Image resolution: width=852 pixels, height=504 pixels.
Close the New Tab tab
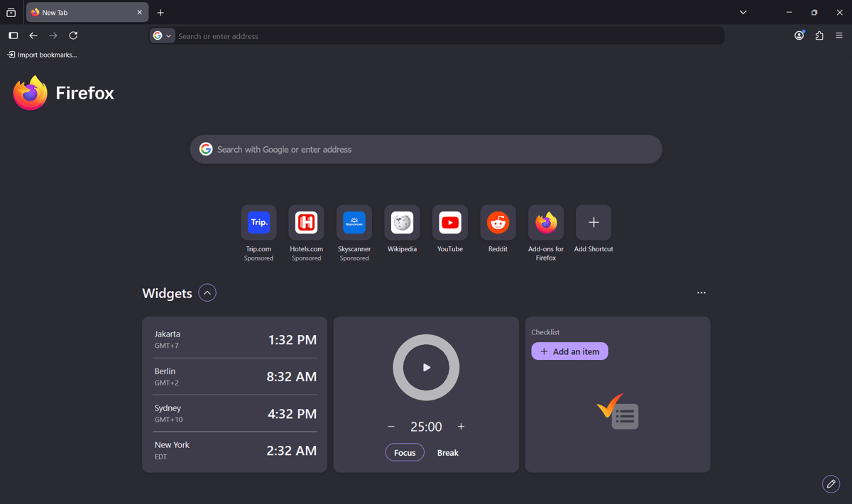tap(139, 13)
